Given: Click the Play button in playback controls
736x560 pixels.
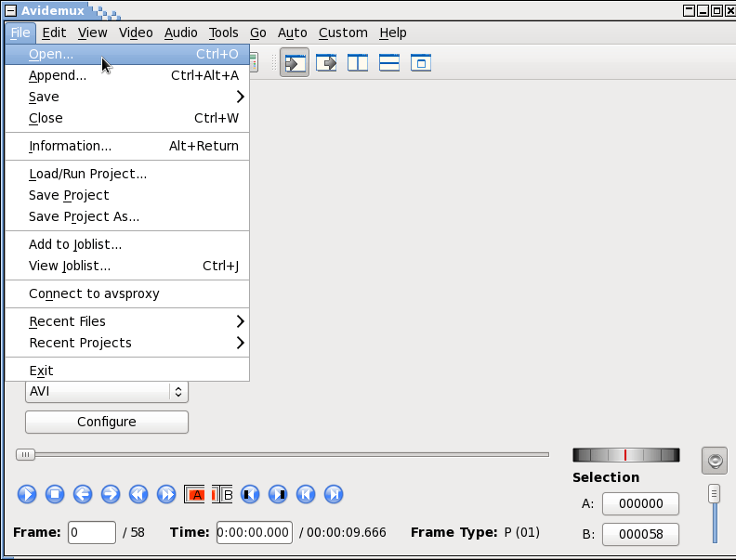Looking at the screenshot, I should pyautogui.click(x=27, y=494).
